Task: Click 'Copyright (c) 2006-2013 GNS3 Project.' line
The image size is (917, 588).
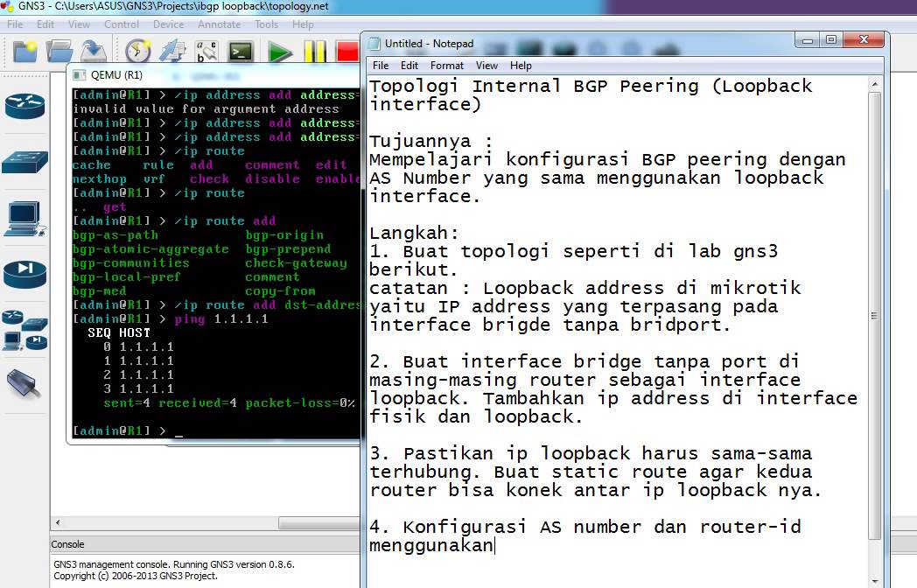Action: 136,576
